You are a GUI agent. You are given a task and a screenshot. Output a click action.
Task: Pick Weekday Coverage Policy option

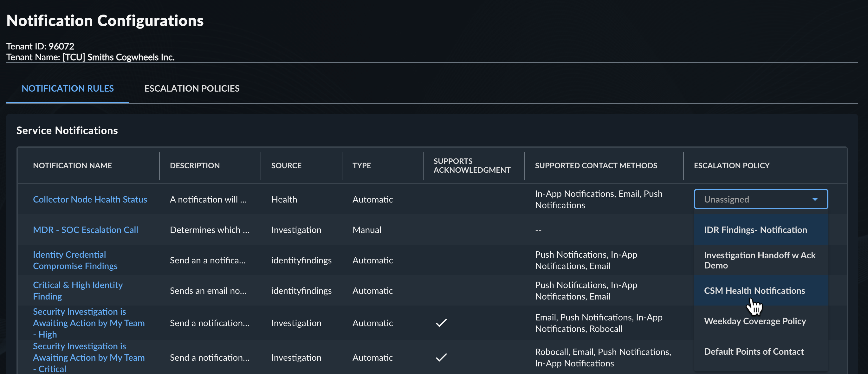pos(761,321)
